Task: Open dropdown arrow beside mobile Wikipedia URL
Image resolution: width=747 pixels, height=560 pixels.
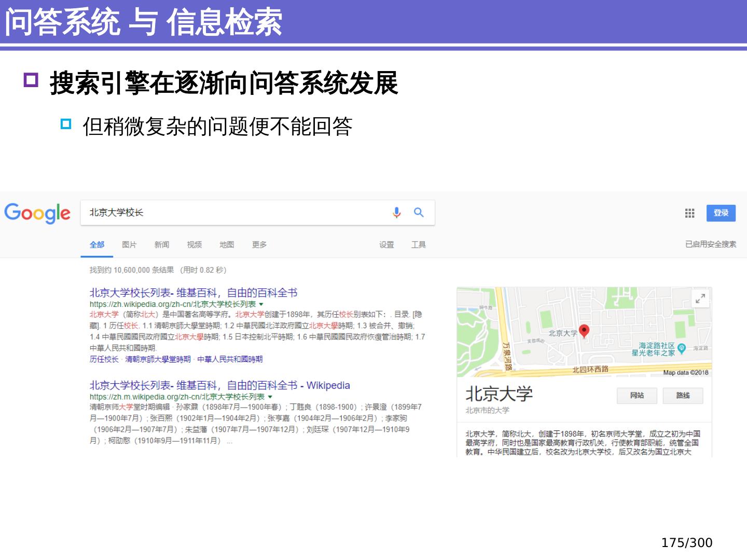Action: pyautogui.click(x=270, y=397)
